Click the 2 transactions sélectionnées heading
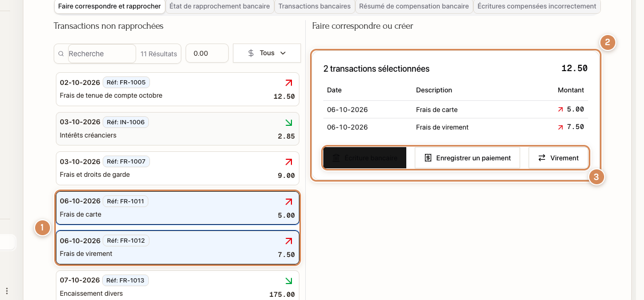The width and height of the screenshot is (644, 300). pyautogui.click(x=377, y=69)
